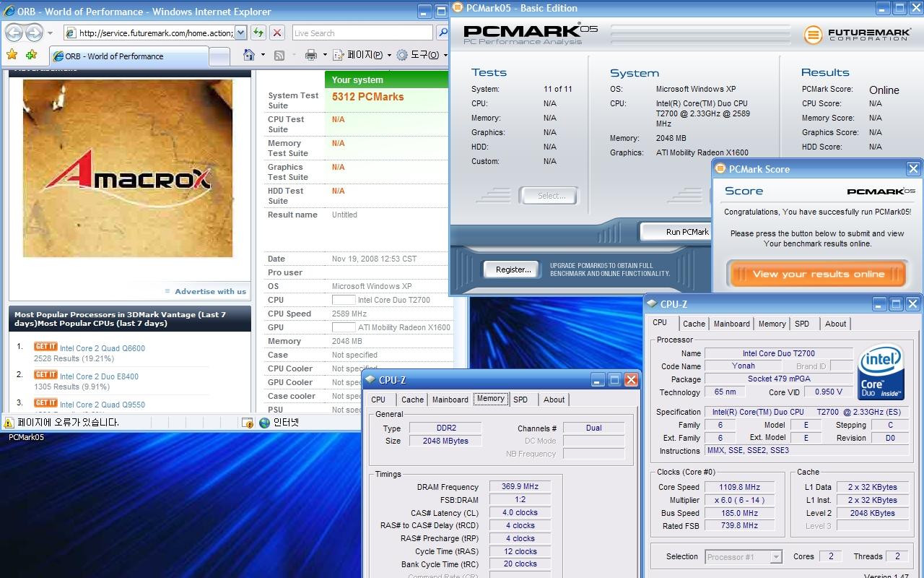This screenshot has width=924, height=578.
Task: Follow the Advertise with us link
Action: [x=210, y=292]
